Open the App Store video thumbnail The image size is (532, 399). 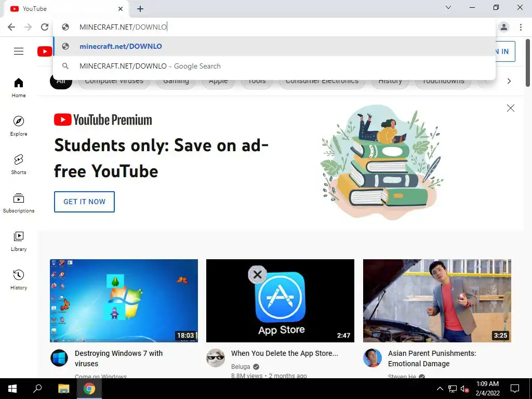tap(280, 301)
